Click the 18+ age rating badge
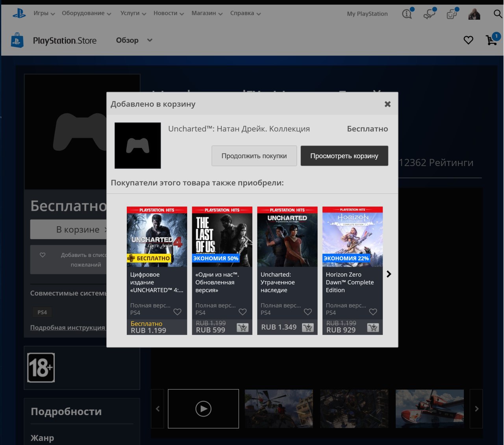Viewport: 504px width, 445px height. (x=41, y=368)
